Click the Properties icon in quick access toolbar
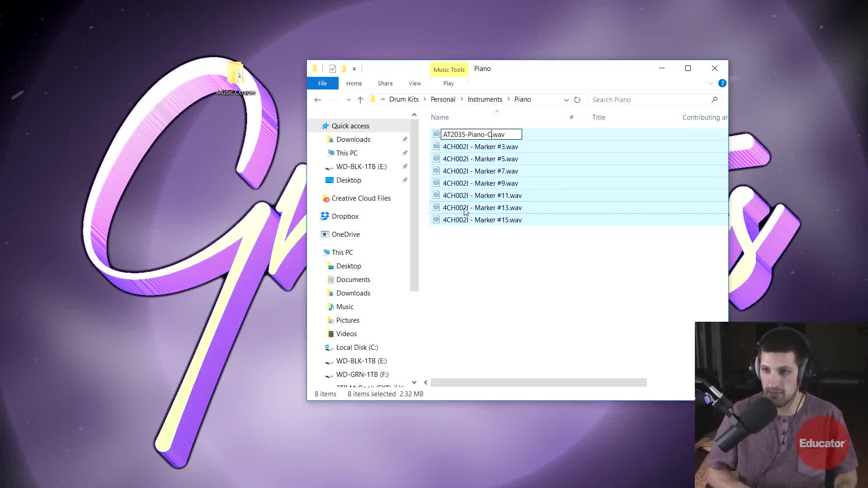Viewport: 868px width, 488px height. coord(333,69)
